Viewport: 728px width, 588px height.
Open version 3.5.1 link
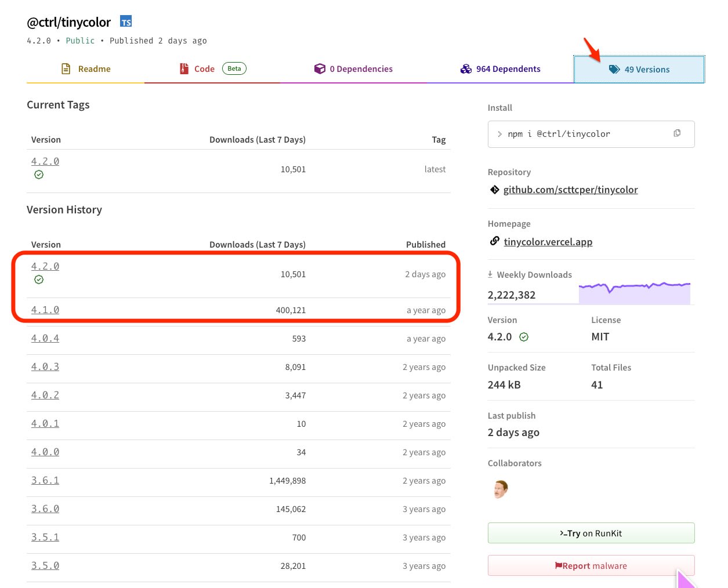point(45,537)
